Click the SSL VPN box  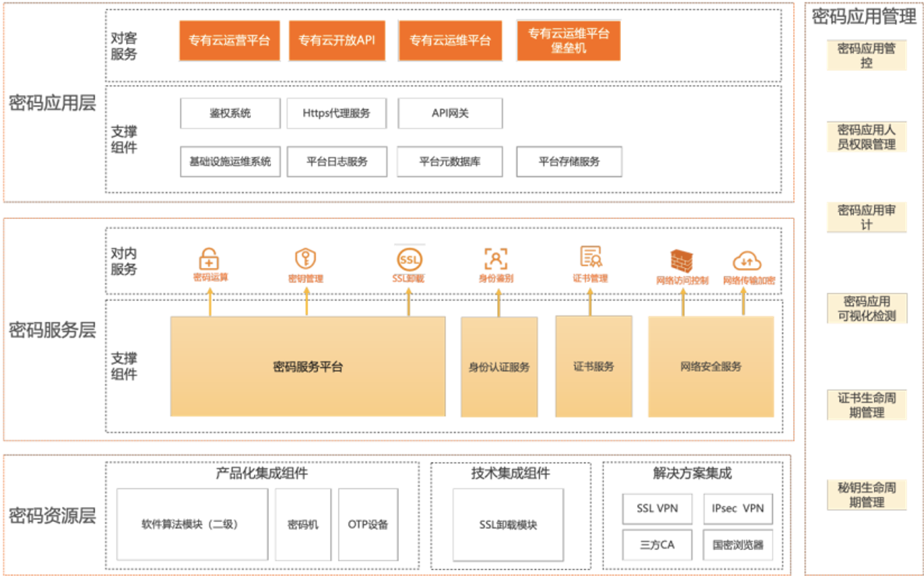tap(657, 509)
